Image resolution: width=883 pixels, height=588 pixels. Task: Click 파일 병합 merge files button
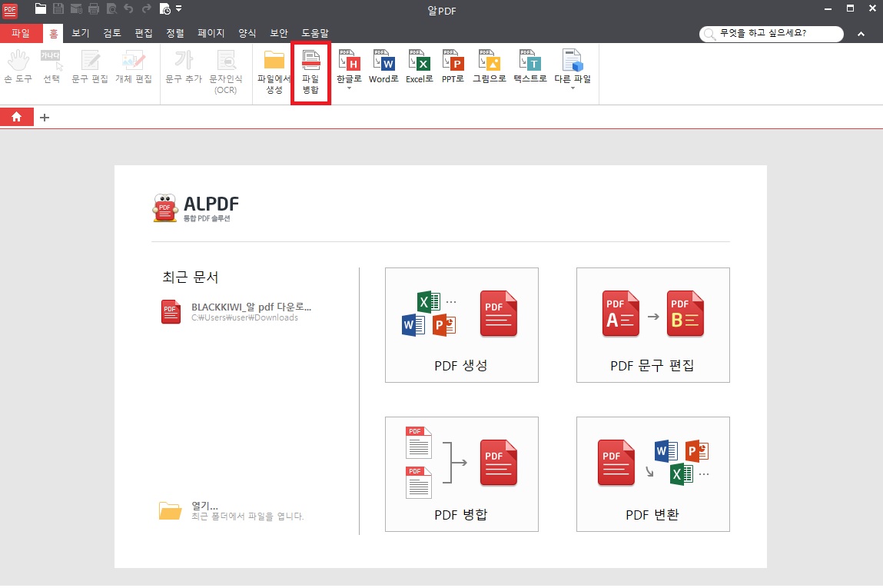pyautogui.click(x=310, y=73)
